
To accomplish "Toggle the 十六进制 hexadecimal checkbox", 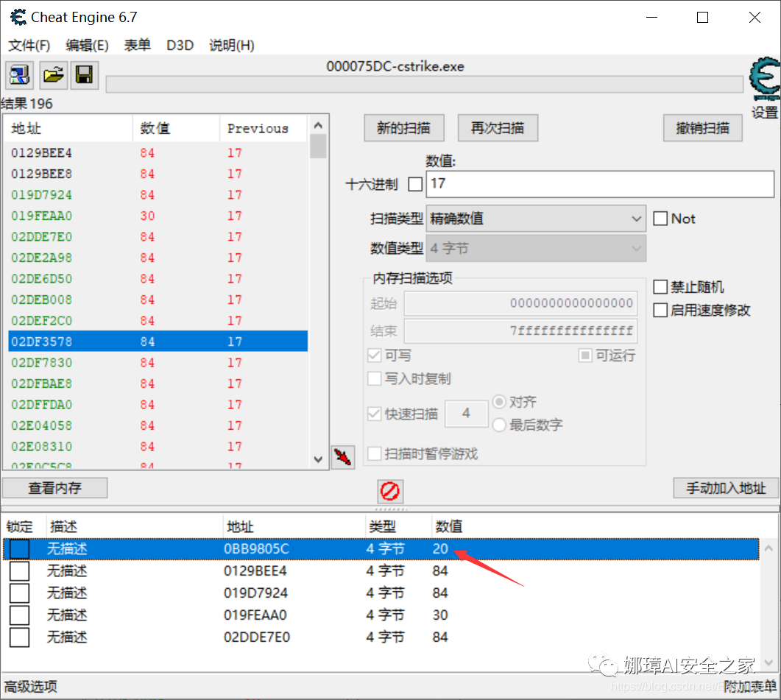I will pyautogui.click(x=415, y=184).
